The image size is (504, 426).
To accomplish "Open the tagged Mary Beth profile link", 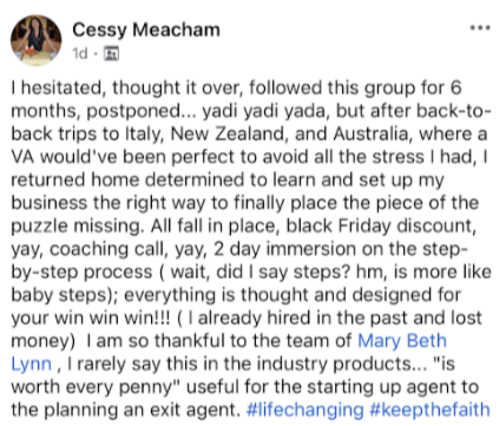I will coord(402,341).
